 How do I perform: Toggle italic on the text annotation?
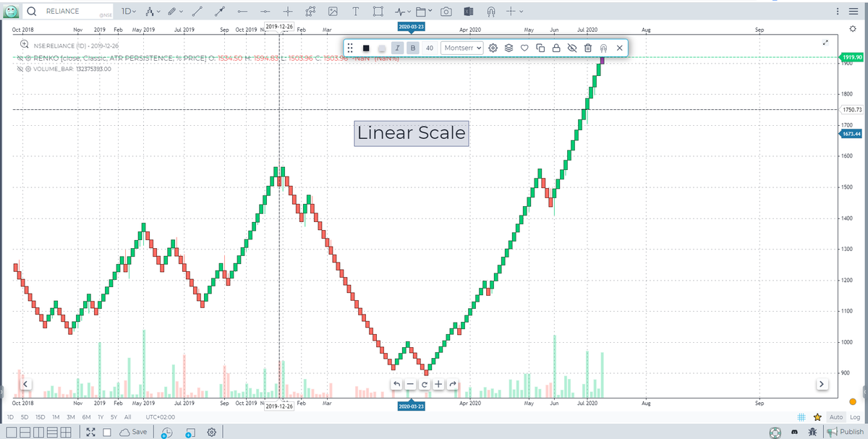[397, 48]
